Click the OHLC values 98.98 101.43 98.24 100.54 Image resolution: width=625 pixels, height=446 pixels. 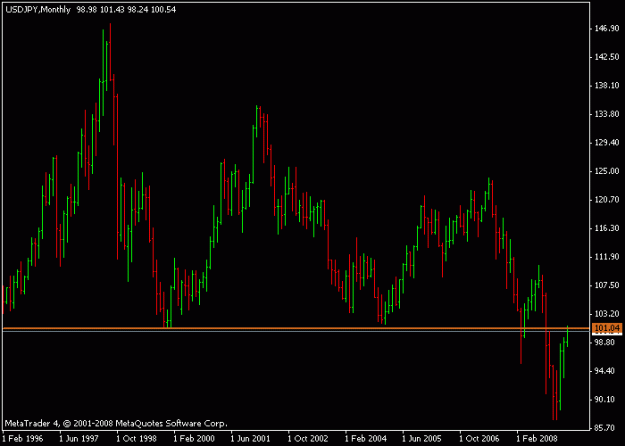coord(126,10)
